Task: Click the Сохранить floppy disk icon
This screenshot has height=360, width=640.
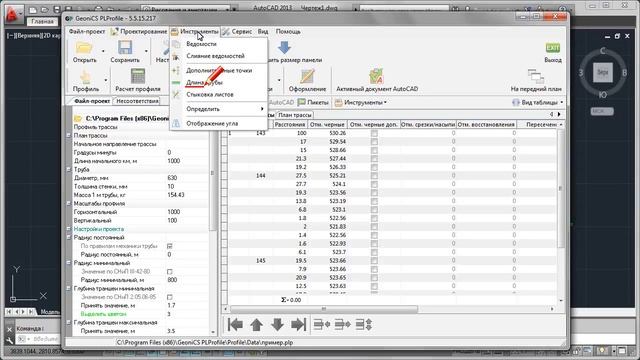Action: (125, 48)
